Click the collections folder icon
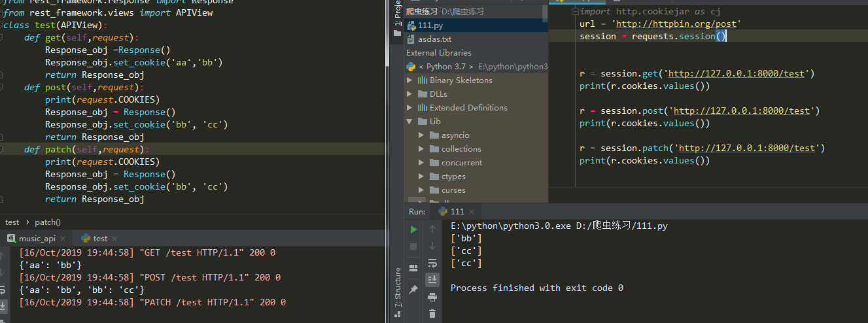This screenshot has height=323, width=868. (x=435, y=149)
